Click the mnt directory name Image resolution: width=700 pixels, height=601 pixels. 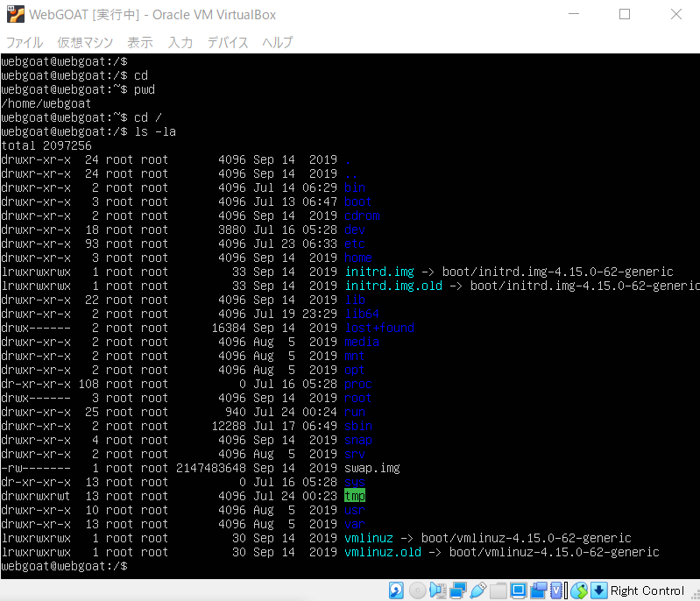(x=355, y=356)
